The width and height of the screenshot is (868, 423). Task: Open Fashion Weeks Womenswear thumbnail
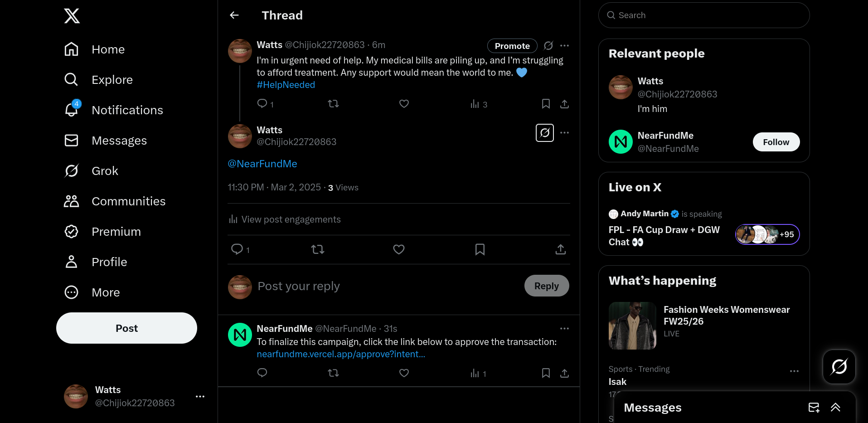[x=632, y=326]
